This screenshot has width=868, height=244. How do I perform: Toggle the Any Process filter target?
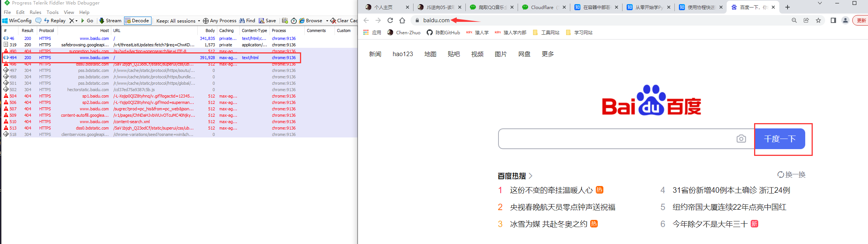coord(220,21)
